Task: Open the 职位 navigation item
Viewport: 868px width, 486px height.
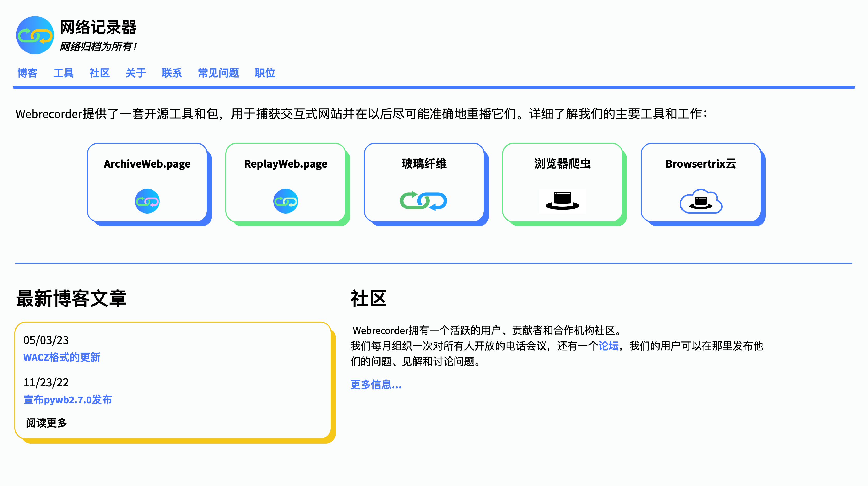Action: (x=265, y=73)
